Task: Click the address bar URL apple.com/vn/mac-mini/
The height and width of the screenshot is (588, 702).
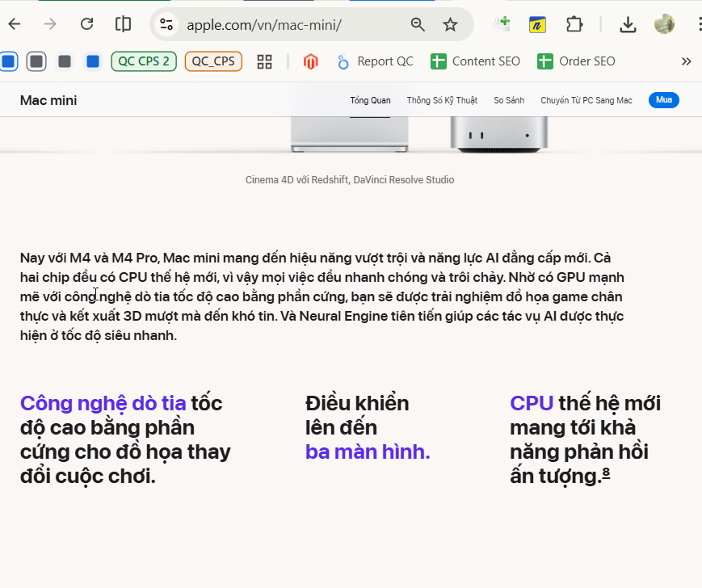Action: (x=263, y=25)
